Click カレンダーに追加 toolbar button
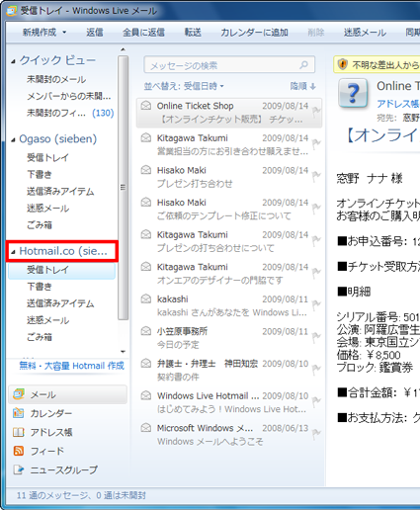 pyautogui.click(x=254, y=33)
